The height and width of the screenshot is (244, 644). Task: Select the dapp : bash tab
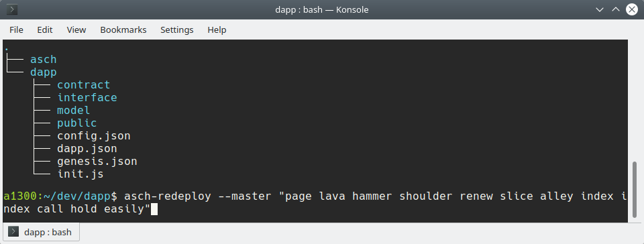41,232
